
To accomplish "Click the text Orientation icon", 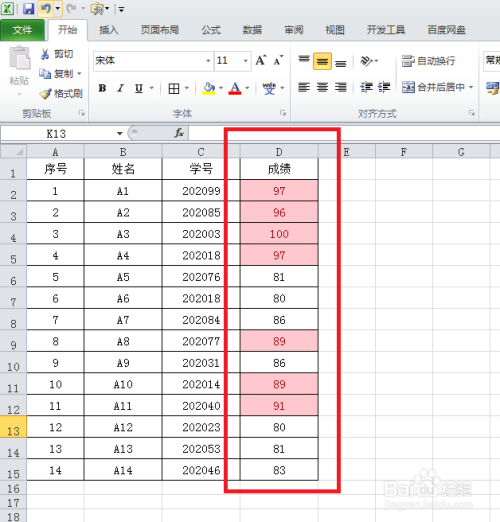I will click(x=366, y=61).
